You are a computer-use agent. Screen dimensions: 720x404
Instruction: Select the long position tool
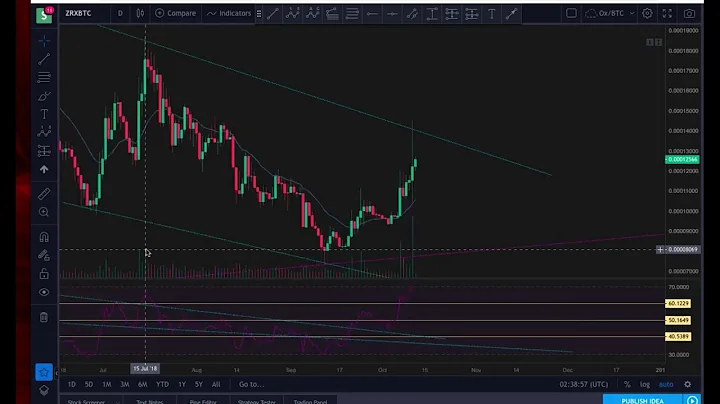pos(452,14)
